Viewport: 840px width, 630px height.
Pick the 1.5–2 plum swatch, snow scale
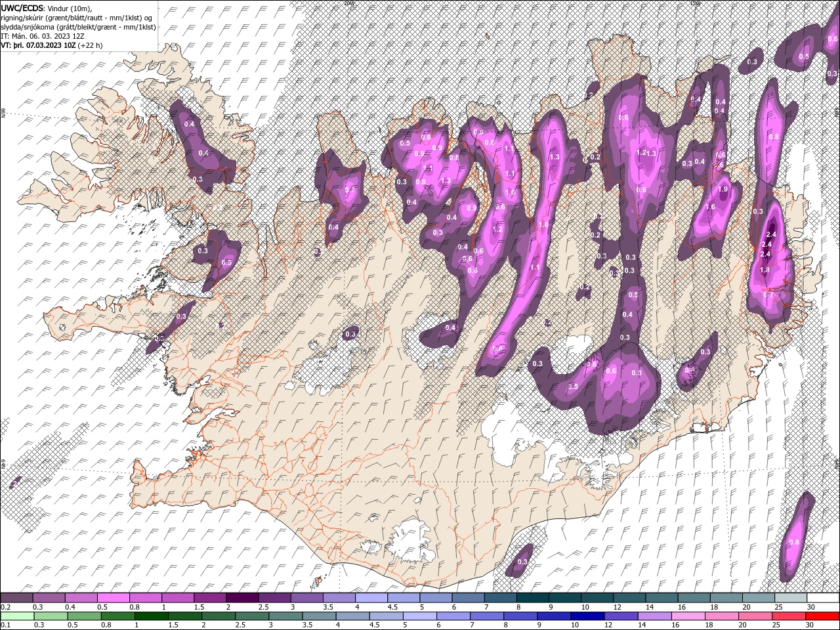(x=209, y=598)
